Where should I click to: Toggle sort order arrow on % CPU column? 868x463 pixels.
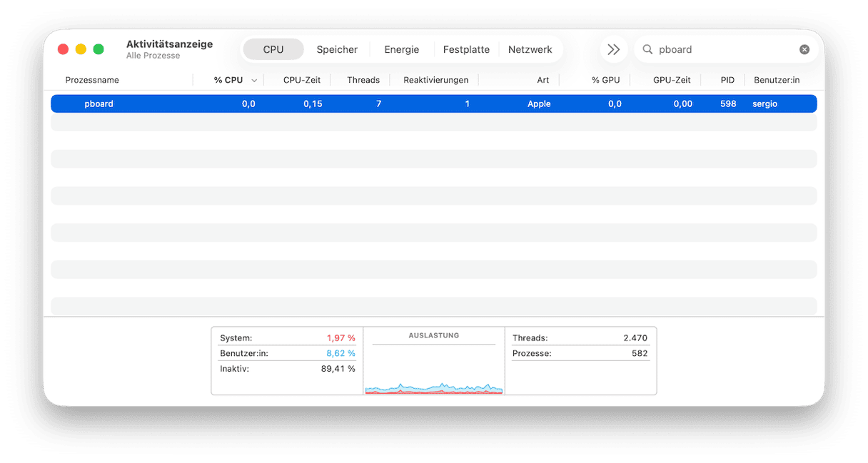(254, 81)
